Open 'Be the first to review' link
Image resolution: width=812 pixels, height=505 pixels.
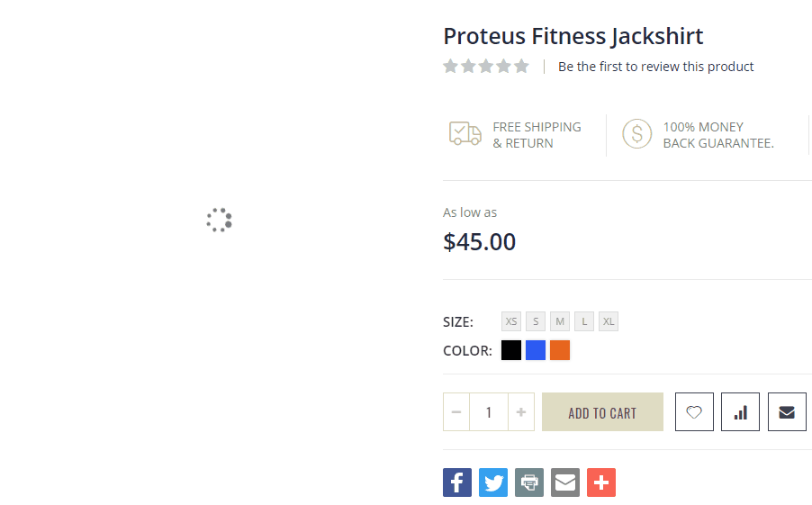coord(655,67)
